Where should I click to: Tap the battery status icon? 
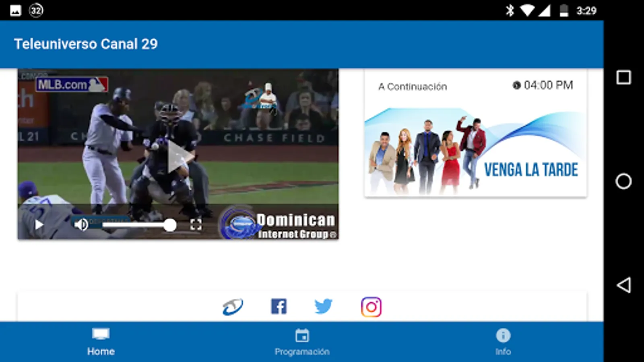pos(564,10)
